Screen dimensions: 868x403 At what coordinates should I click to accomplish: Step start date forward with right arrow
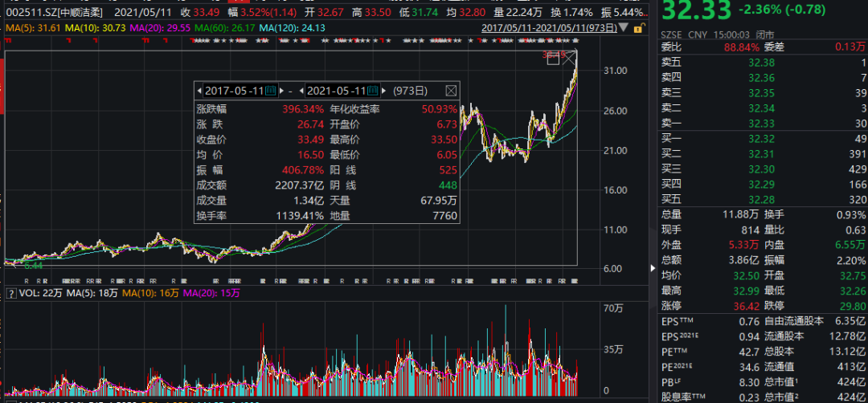click(280, 91)
